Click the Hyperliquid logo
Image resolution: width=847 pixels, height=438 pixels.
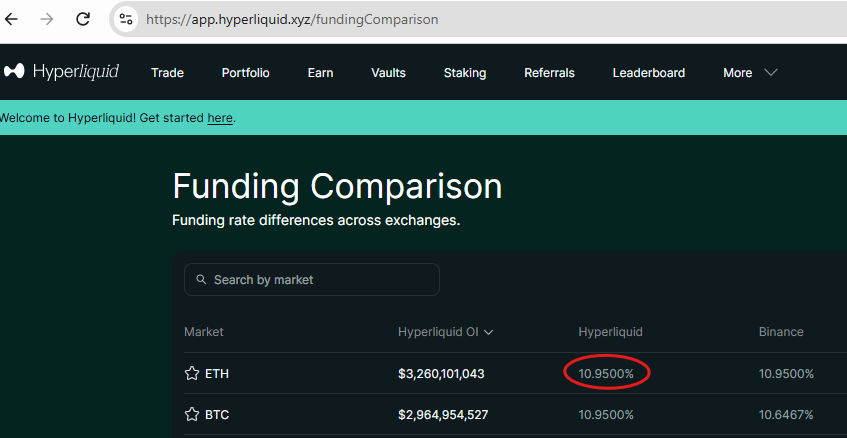61,72
